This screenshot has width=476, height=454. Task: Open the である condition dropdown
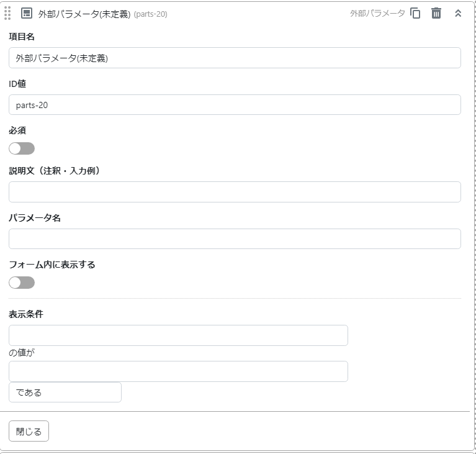click(x=65, y=393)
